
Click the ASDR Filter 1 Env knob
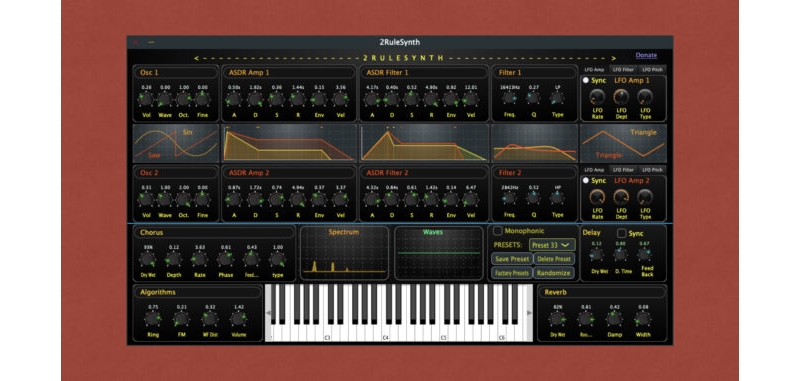(451, 99)
